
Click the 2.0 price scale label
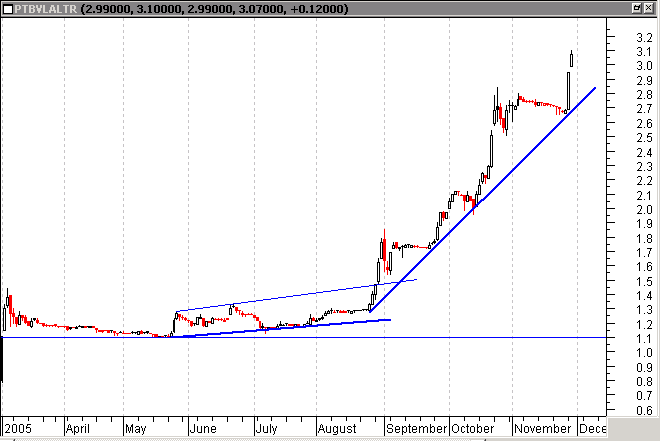point(644,210)
